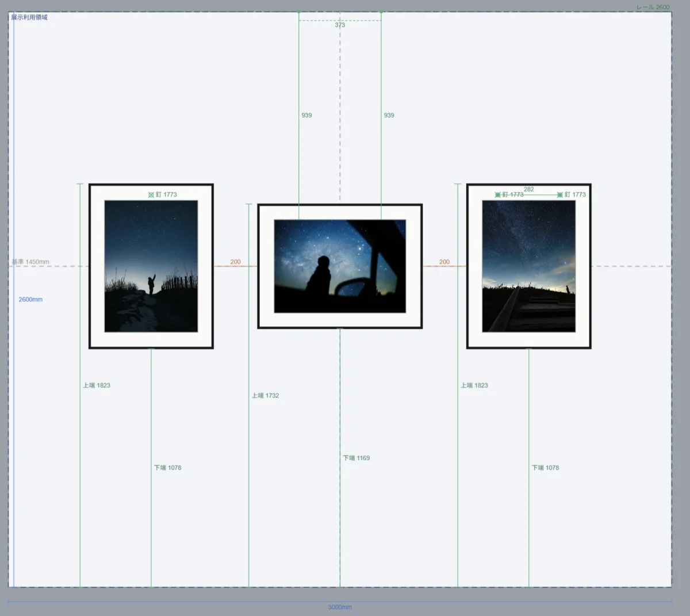Screen dimensions: 690x616
Task: Click the 3000mm wall width label
Action: (x=340, y=607)
